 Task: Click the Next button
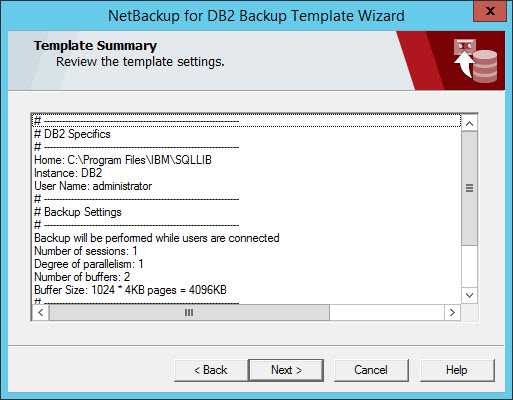pos(286,370)
